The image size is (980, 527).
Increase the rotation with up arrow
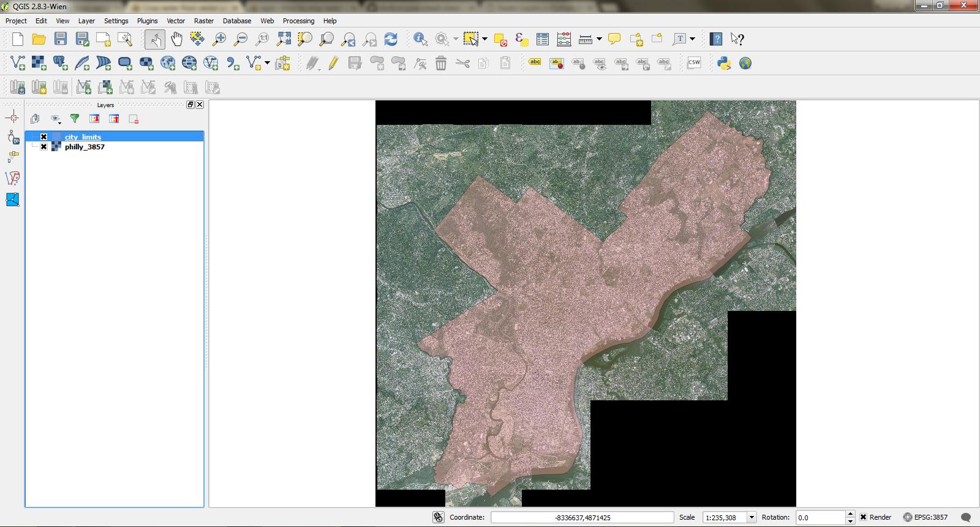click(x=850, y=514)
